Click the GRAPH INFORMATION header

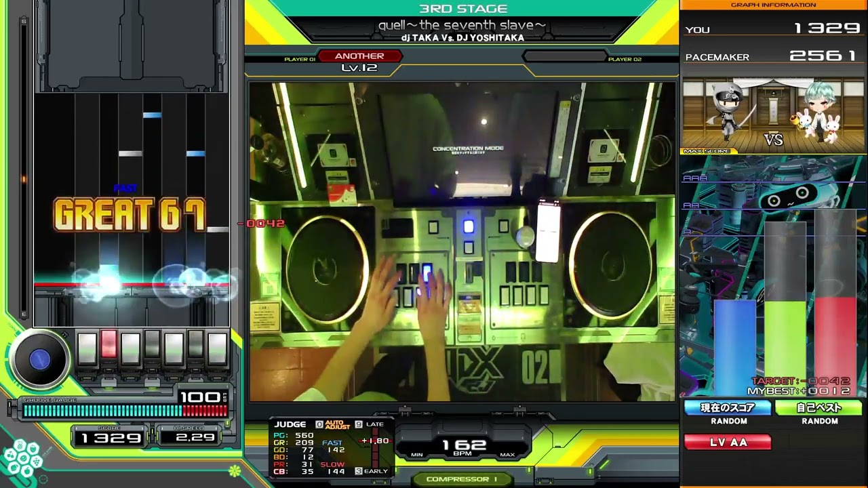coord(773,5)
